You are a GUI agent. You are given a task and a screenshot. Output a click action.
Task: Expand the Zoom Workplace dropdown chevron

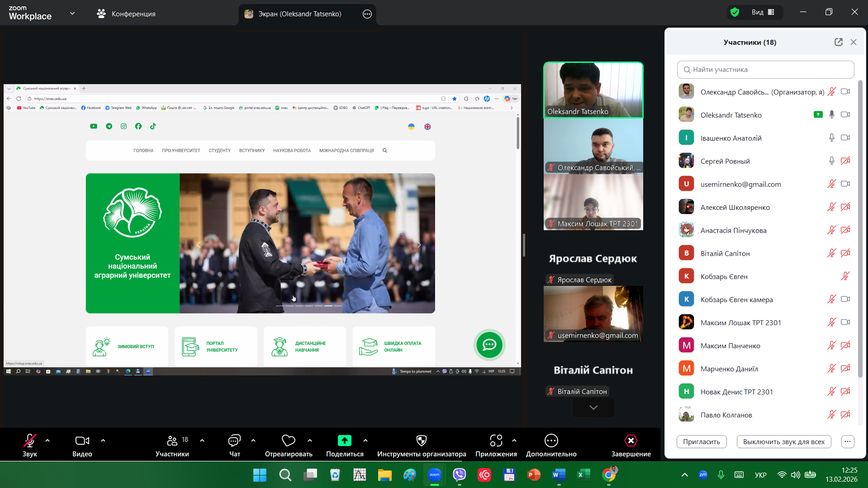coord(72,14)
